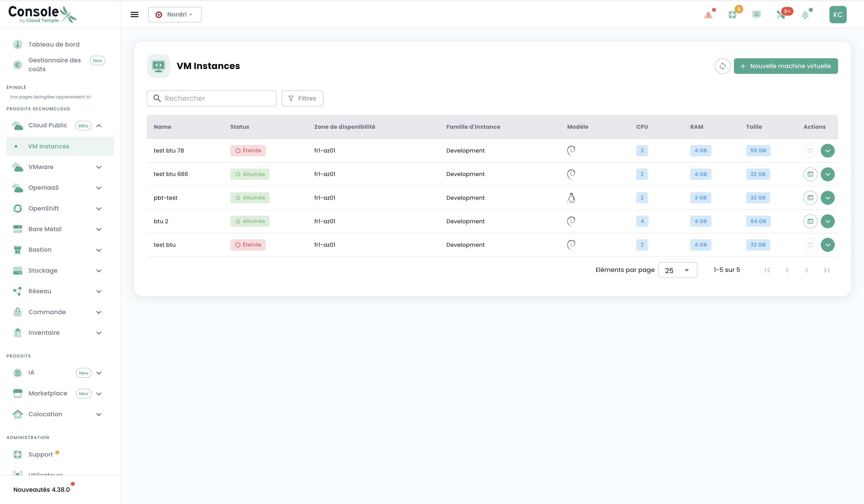
Task: Open actions dropdown for test btu 78
Action: click(828, 151)
